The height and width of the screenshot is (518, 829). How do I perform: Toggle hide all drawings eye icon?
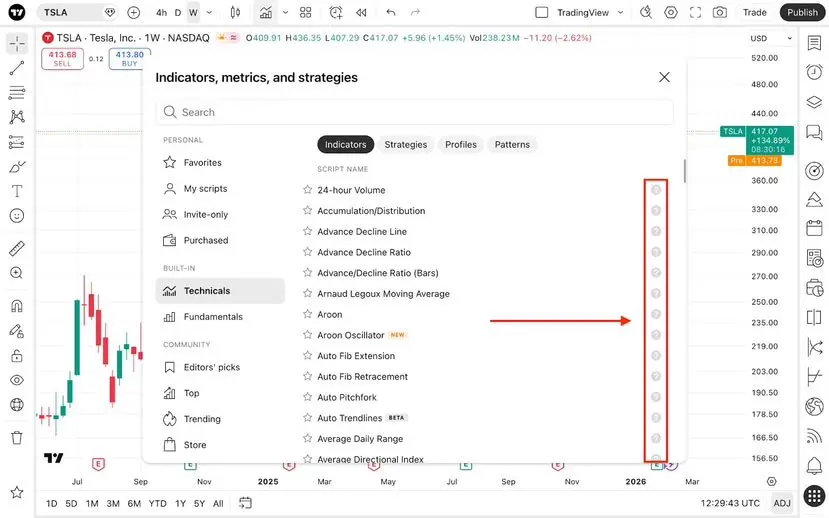pos(17,380)
